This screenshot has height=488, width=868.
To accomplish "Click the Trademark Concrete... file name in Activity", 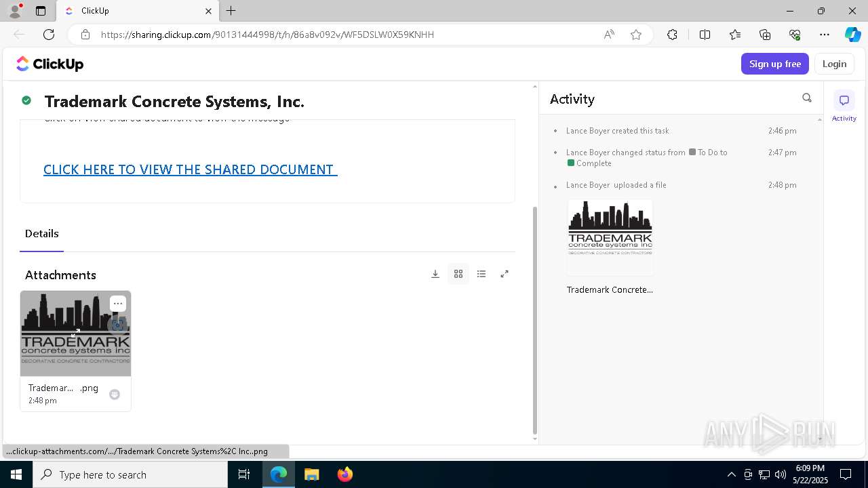I will [610, 289].
